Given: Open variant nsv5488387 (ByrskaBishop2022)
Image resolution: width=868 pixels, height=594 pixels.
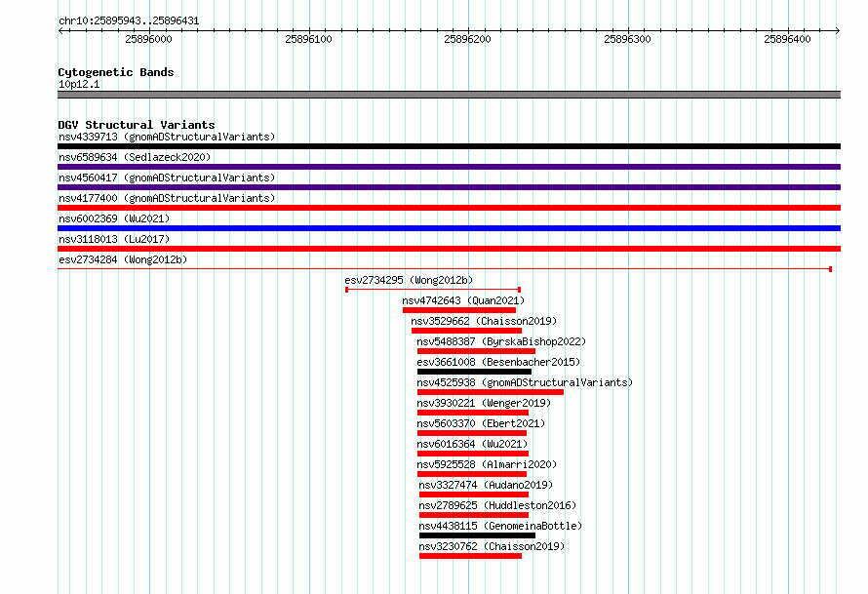Looking at the screenshot, I should (501, 341).
